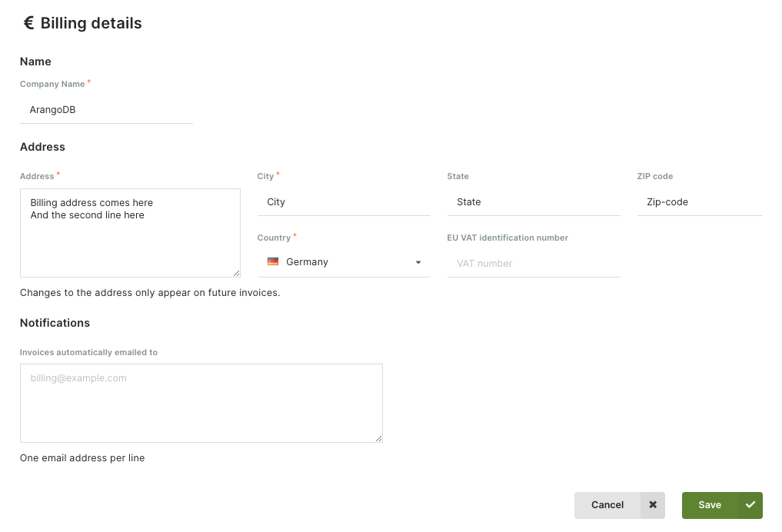Click the email textarea resize handle
The image size is (782, 532).
[x=379, y=439]
